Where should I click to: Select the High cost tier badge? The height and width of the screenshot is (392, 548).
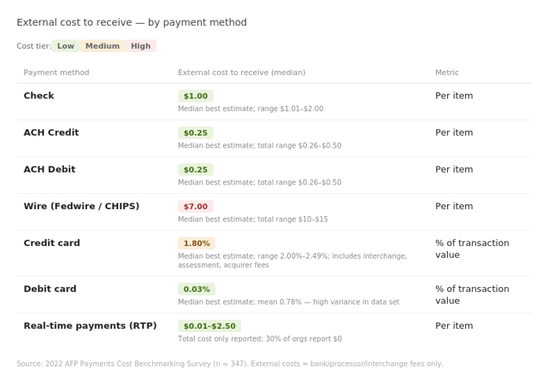141,46
